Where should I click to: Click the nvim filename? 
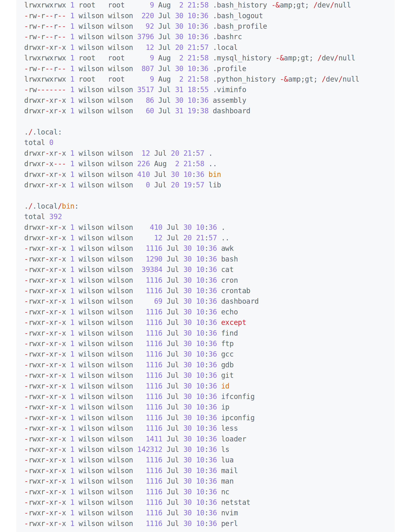pos(230,513)
